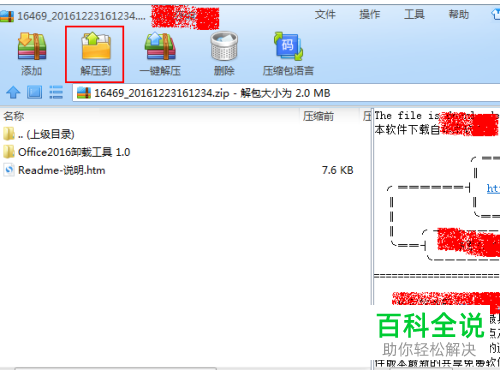Switch to icon view mode button
This screenshot has height=370, width=500.
[34, 92]
